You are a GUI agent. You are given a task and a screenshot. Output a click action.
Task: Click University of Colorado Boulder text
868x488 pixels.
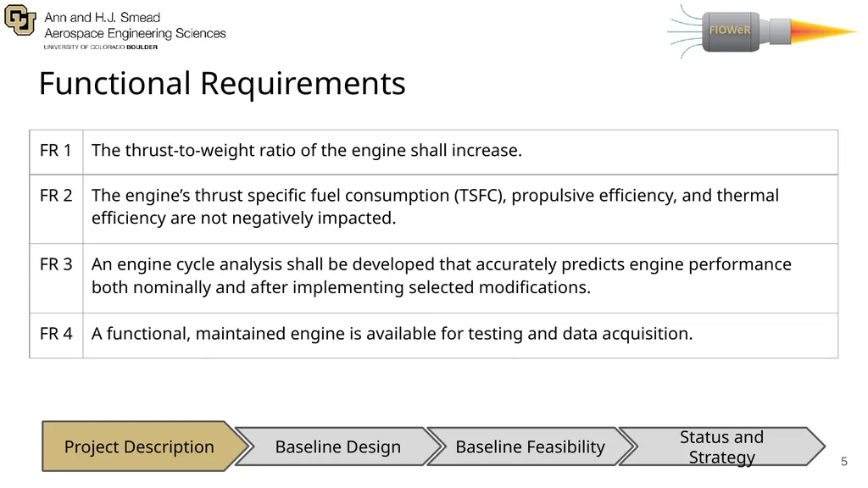point(101,47)
